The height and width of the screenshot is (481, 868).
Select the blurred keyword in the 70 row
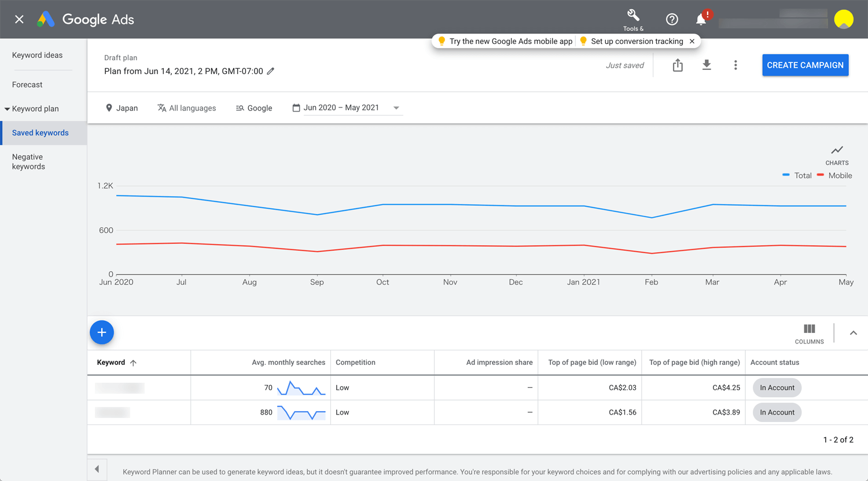coord(120,388)
